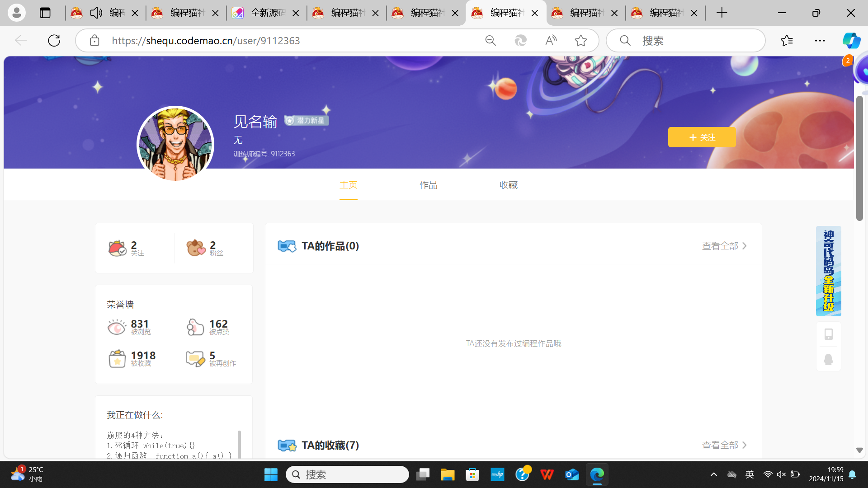Mute the first tab's audio speaker icon
Screen dimensions: 868x488
click(x=96, y=13)
